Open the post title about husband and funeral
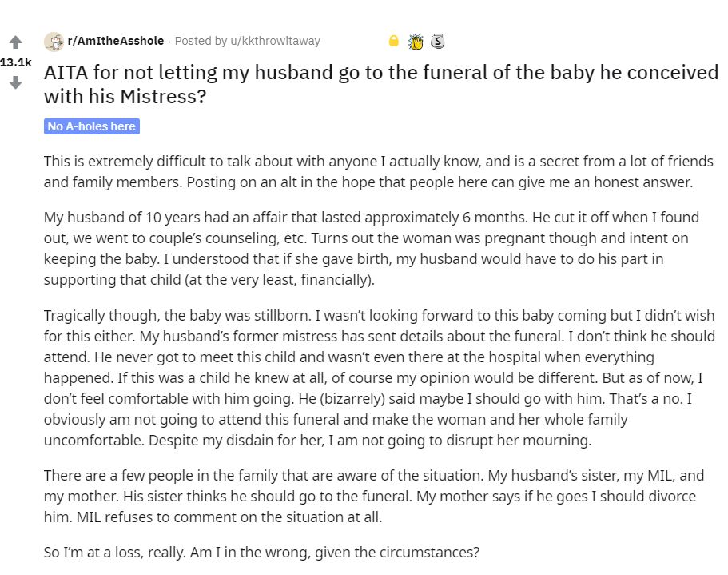 point(380,84)
